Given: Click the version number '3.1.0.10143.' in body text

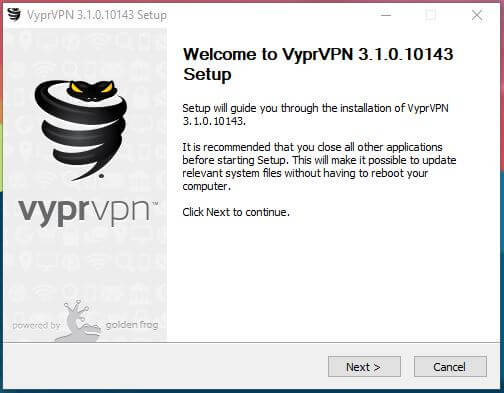Looking at the screenshot, I should [214, 121].
